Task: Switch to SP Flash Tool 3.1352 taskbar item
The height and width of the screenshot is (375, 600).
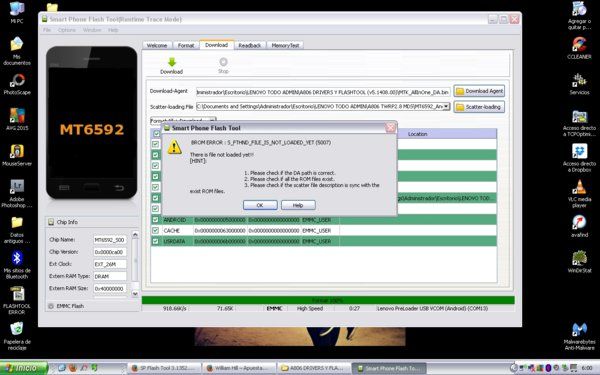Action: click(x=164, y=368)
